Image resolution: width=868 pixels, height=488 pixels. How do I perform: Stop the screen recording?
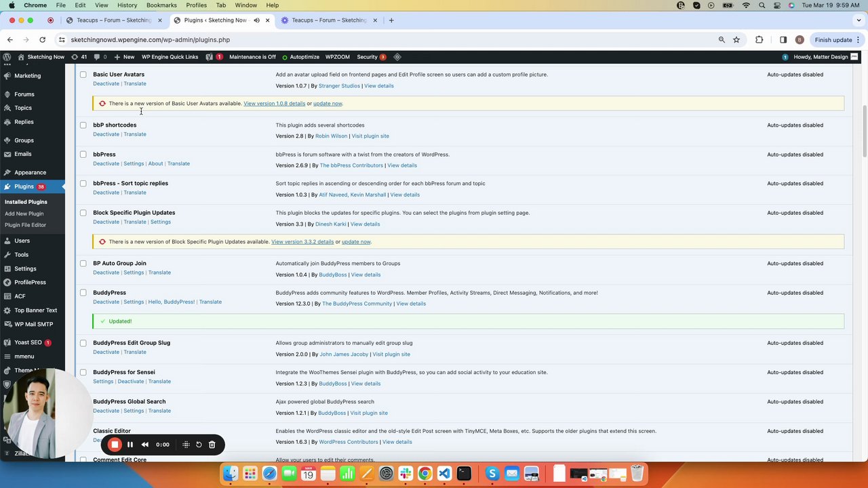(115, 445)
